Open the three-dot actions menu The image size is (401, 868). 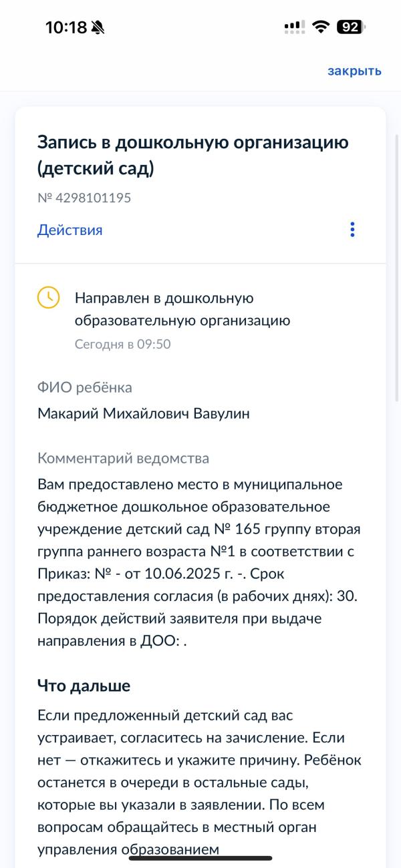pos(352,230)
